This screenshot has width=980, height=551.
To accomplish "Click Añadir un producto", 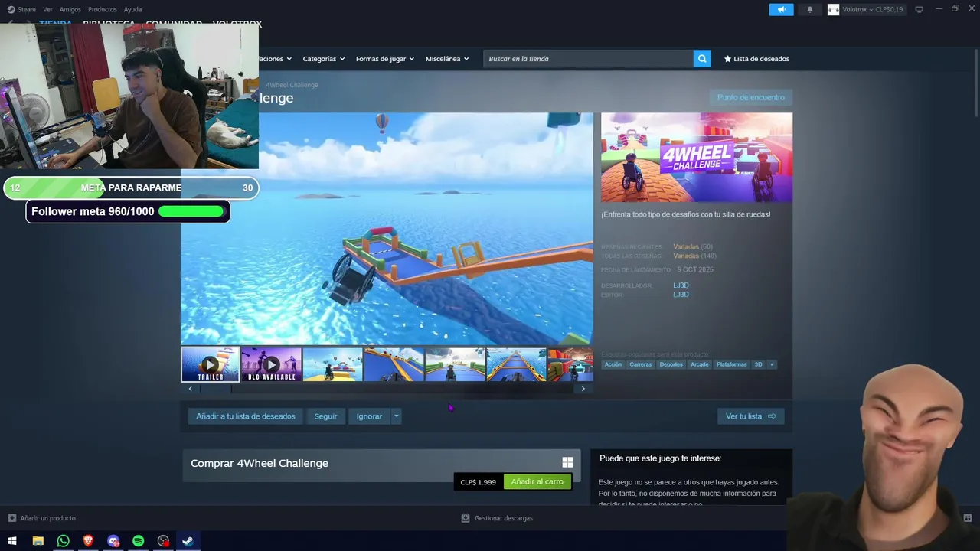I will 41,518.
